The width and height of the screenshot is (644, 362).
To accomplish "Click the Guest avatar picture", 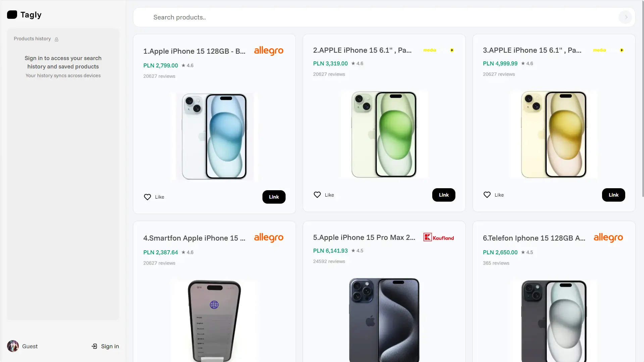I will [x=13, y=346].
